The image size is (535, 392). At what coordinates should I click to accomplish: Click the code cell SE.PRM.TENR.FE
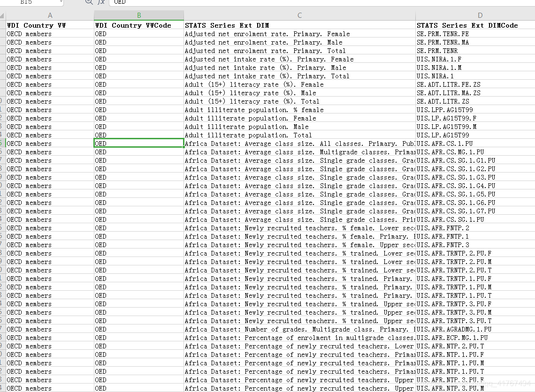click(475, 34)
